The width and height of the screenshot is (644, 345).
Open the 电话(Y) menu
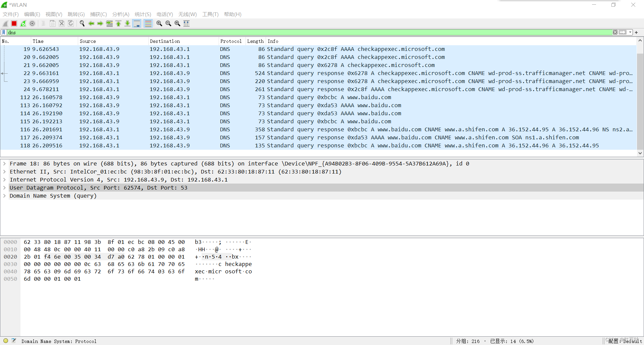(x=165, y=14)
